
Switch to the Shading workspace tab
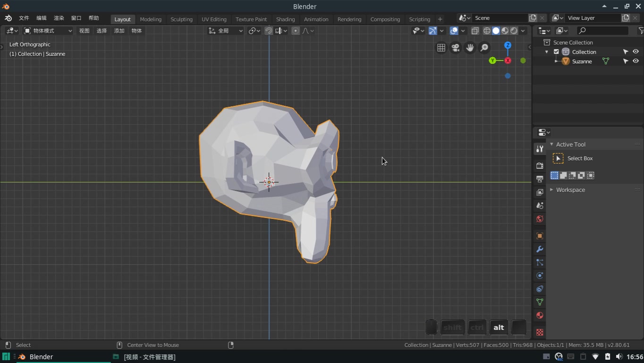click(x=285, y=19)
